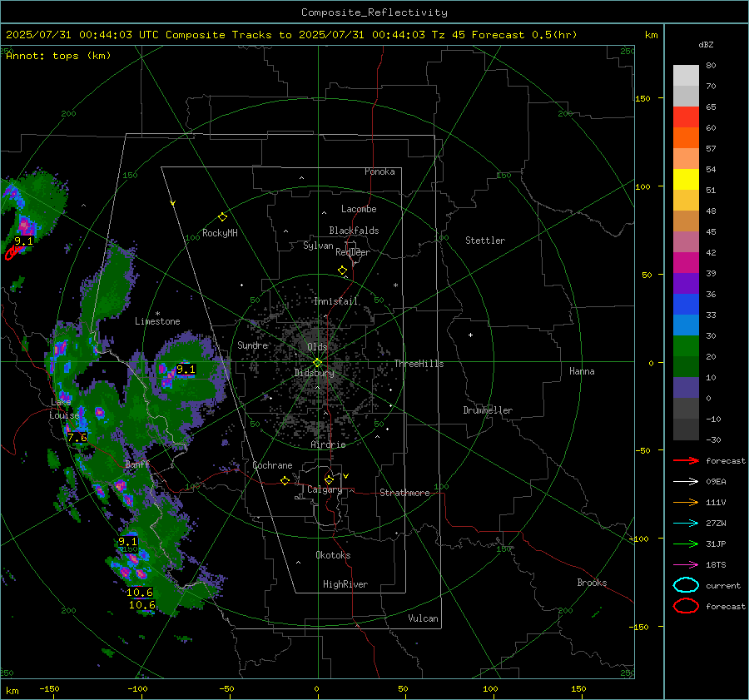This screenshot has width=749, height=700.
Task: Pick the purple 39 dBZ color swatch
Action: 686,283
